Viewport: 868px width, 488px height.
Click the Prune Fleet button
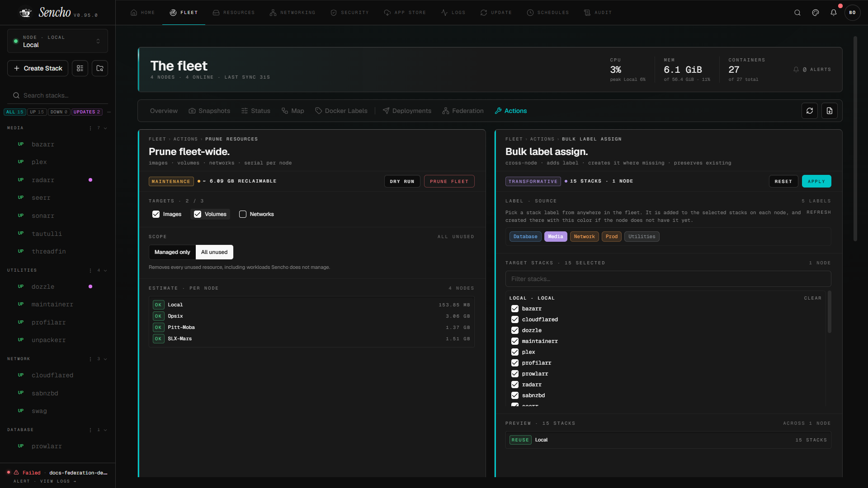(449, 181)
